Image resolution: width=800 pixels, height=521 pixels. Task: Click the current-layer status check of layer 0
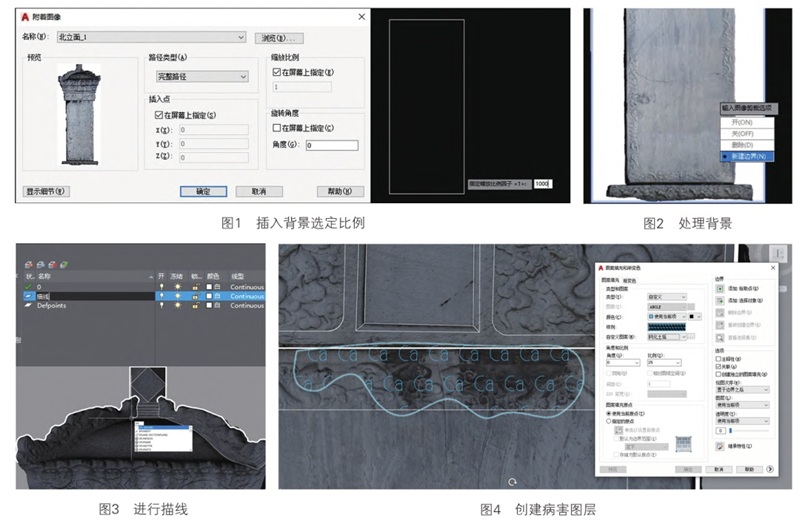pos(29,287)
